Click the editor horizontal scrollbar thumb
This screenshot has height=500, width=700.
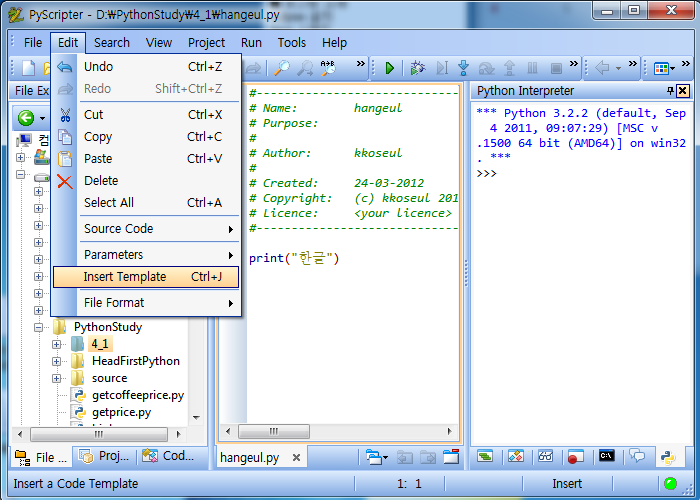coord(274,432)
